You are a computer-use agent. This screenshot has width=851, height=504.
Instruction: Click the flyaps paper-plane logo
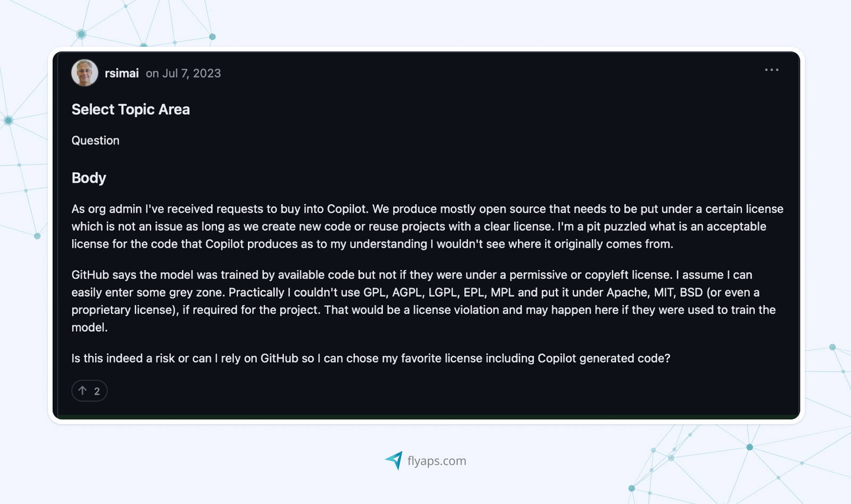click(394, 460)
